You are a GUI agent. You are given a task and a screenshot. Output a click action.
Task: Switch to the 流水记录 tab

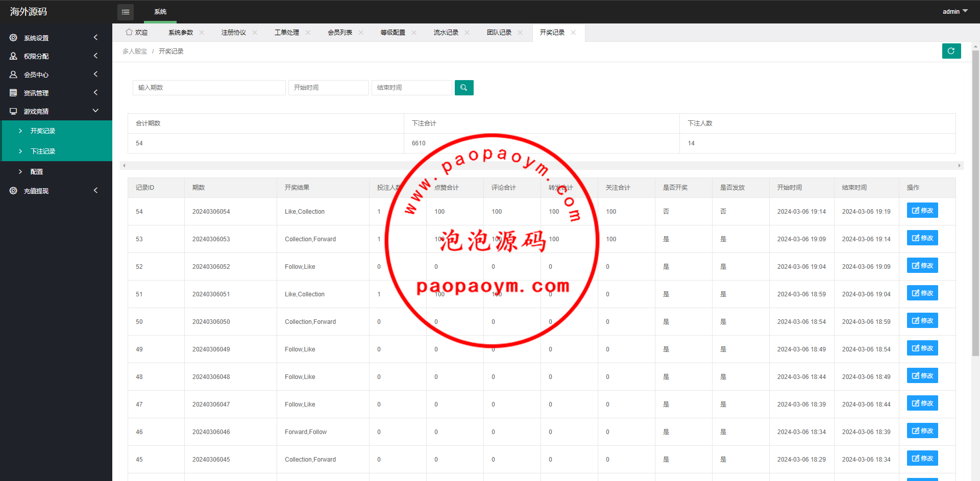tap(446, 33)
